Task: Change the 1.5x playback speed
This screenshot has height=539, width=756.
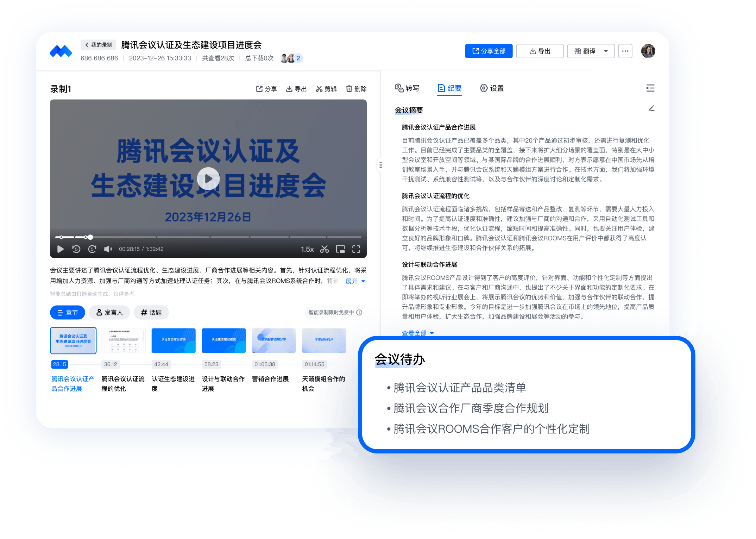Action: pyautogui.click(x=307, y=249)
